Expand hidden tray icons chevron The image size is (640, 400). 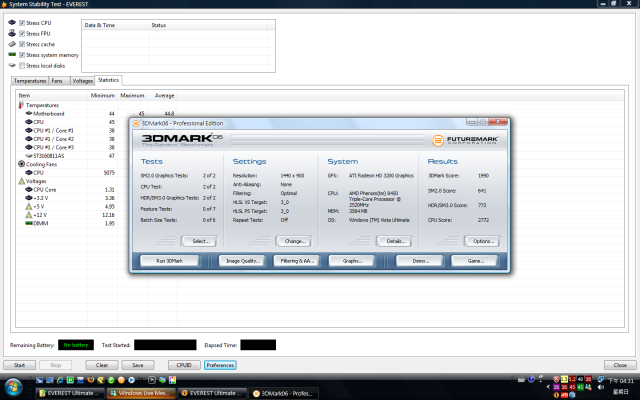click(x=548, y=387)
